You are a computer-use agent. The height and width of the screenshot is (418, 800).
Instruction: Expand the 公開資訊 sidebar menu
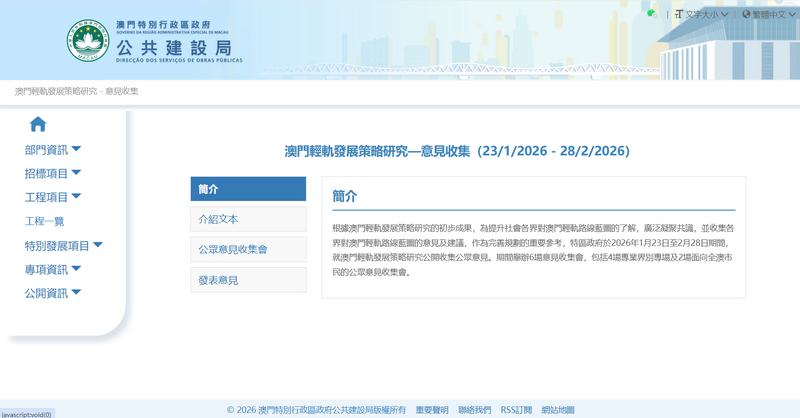pos(53,293)
